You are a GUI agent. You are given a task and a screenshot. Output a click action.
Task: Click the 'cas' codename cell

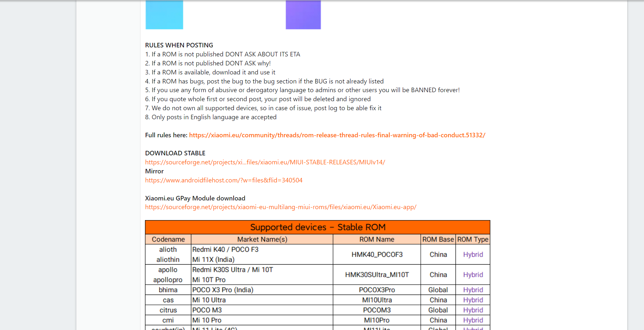pos(168,300)
